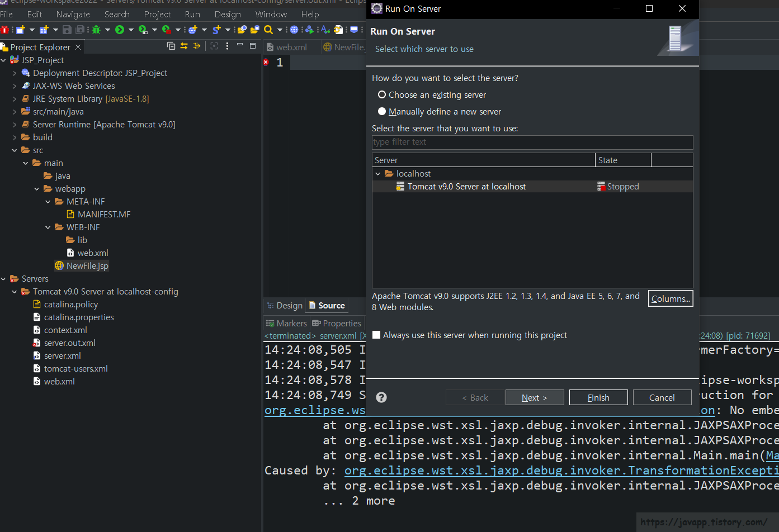
Task: Maximize the Project Explorer panel
Action: point(253,45)
